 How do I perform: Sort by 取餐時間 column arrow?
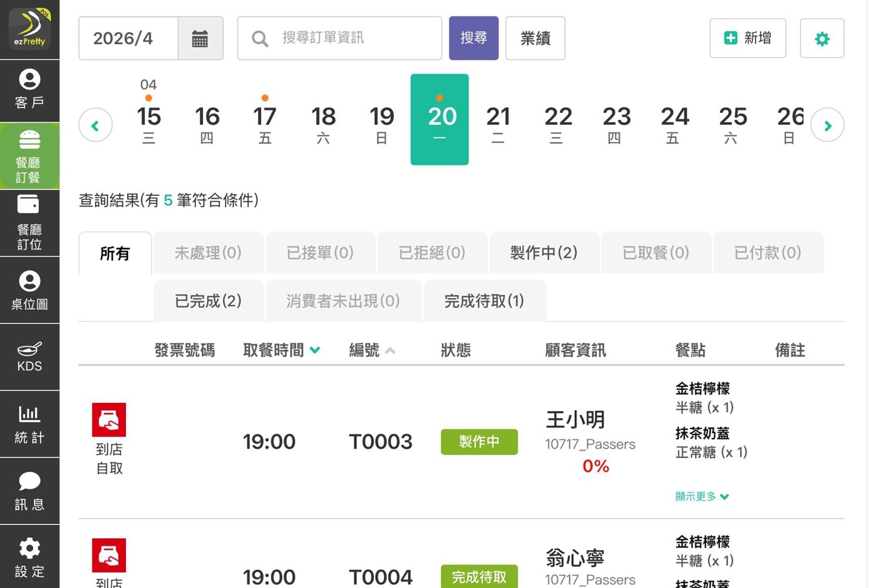tap(315, 350)
